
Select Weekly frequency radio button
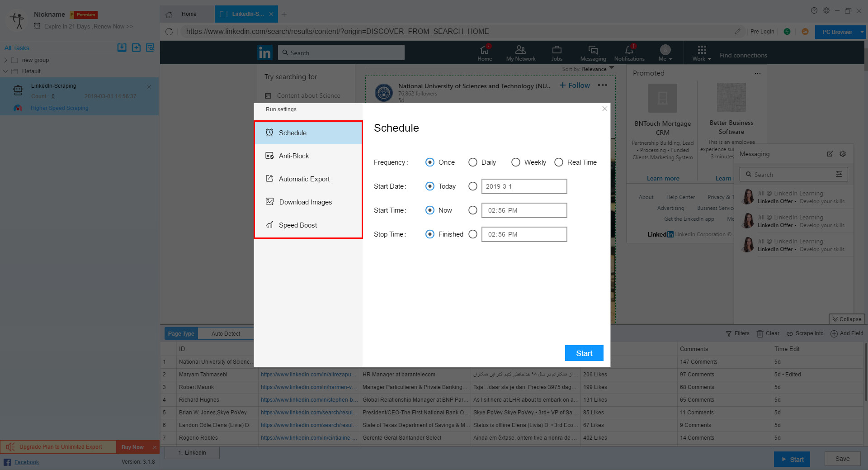click(516, 162)
